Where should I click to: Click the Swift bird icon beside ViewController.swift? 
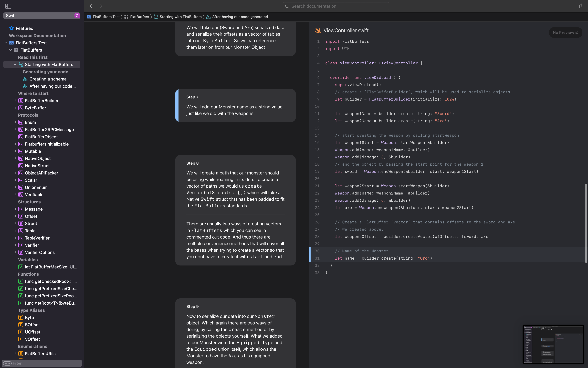pyautogui.click(x=318, y=30)
